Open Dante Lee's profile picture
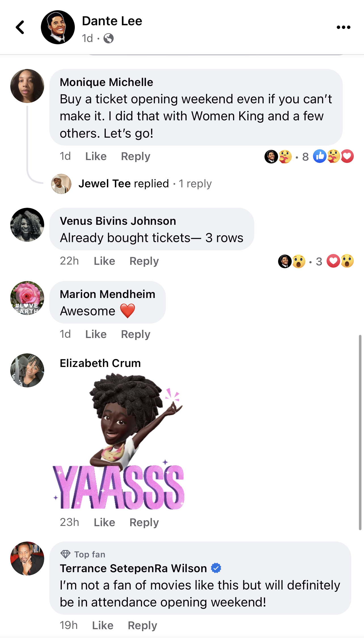364x640 pixels. [58, 27]
